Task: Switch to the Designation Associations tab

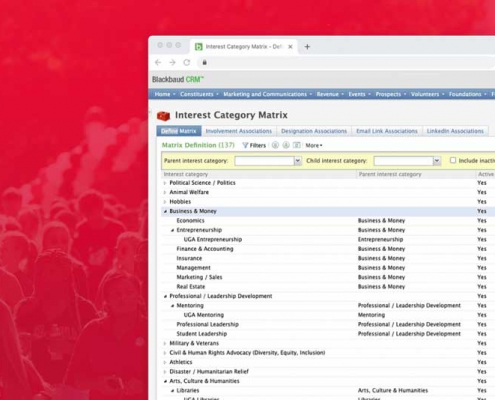Action: click(x=314, y=131)
